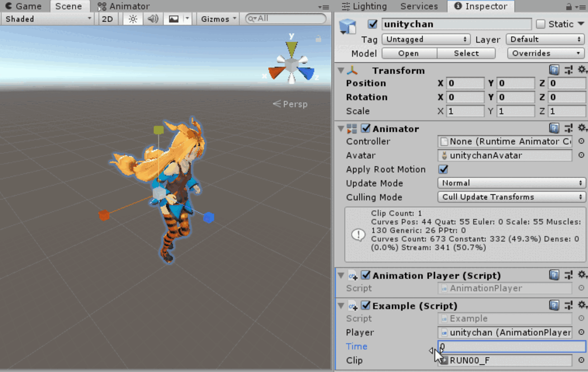Screen dimensions: 588x372
Task: Switch to the Animator tab
Action: pos(123,6)
